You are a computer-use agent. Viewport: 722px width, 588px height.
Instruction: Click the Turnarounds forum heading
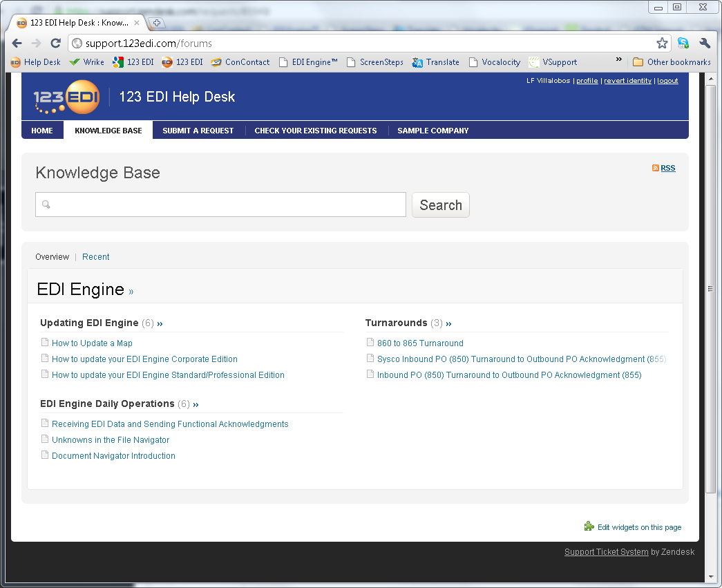[x=396, y=323]
